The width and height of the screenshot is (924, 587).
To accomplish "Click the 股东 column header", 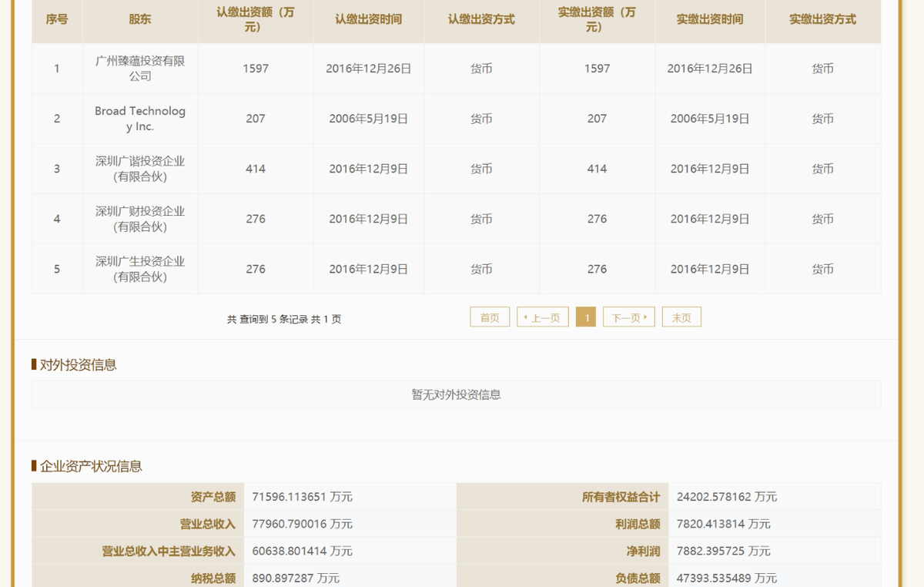I will pyautogui.click(x=140, y=19).
